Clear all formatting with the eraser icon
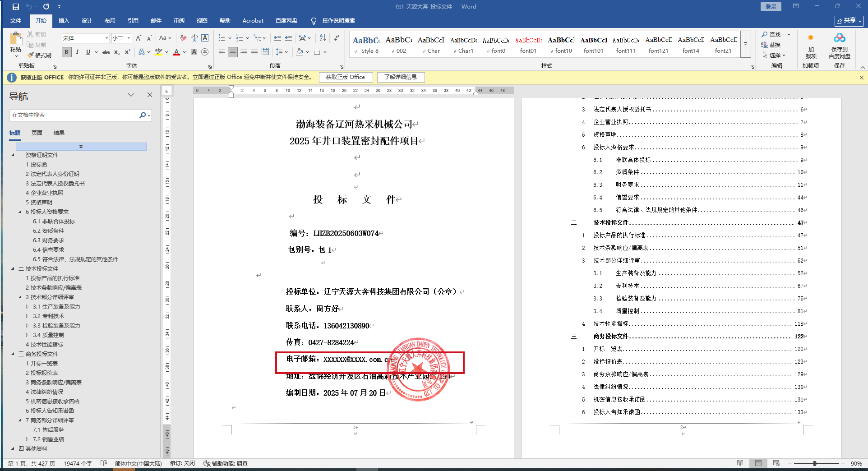This screenshot has height=471, width=868. 183,38
